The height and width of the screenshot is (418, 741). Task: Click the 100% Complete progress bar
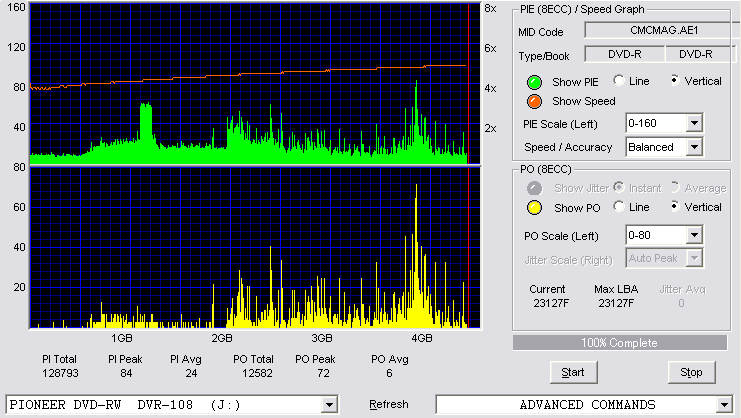click(620, 343)
